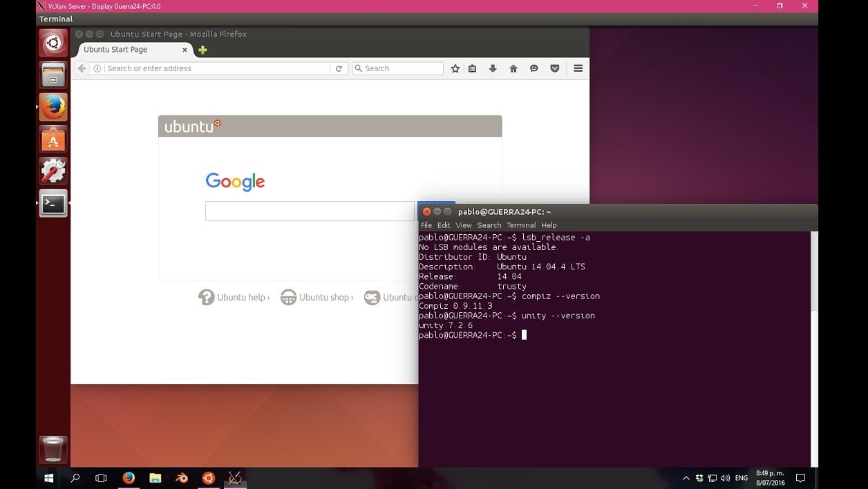This screenshot has width=868, height=489.
Task: Open File Explorer on the Windows taskbar
Action: point(155,478)
